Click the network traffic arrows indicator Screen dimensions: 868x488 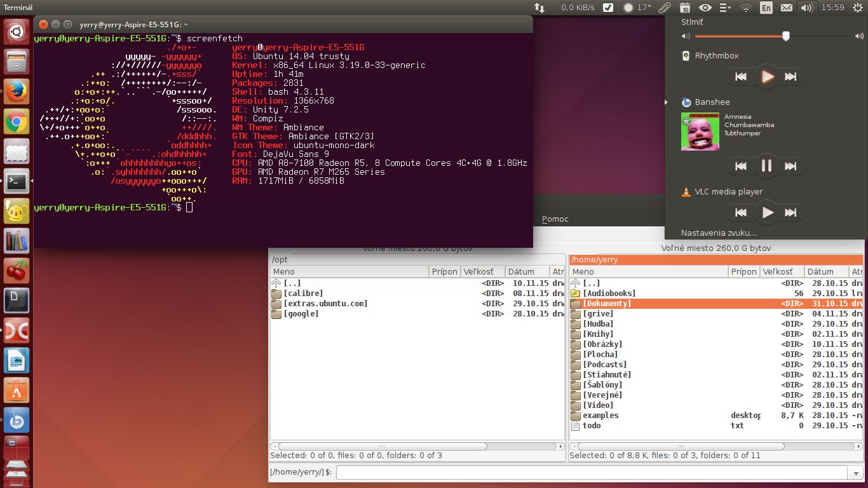539,8
